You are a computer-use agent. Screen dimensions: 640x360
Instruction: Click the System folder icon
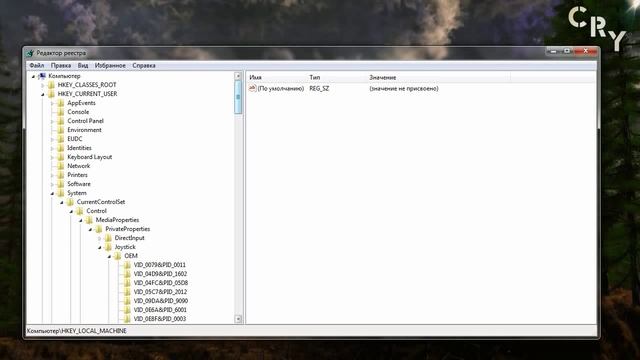(61, 193)
